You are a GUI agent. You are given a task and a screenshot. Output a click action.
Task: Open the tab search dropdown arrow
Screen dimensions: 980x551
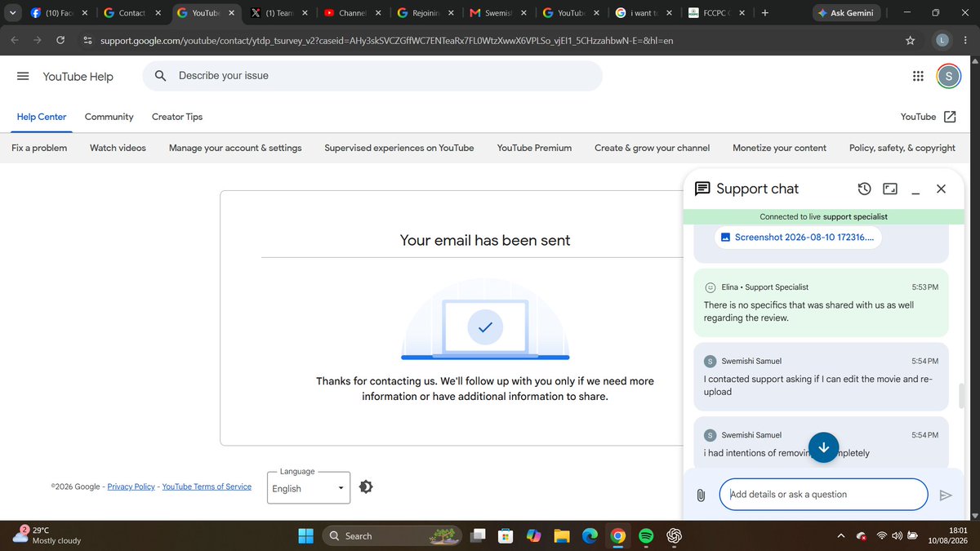[x=11, y=13]
